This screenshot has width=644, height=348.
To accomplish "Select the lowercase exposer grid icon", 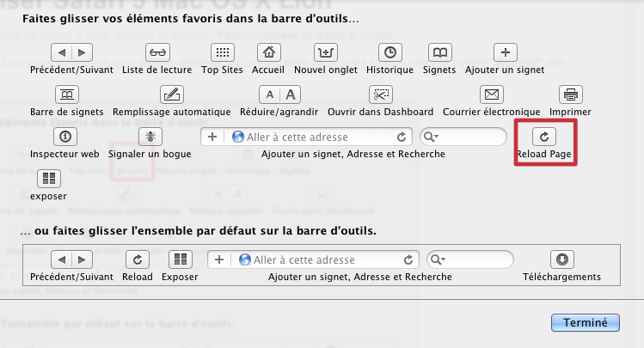I will coord(49,179).
